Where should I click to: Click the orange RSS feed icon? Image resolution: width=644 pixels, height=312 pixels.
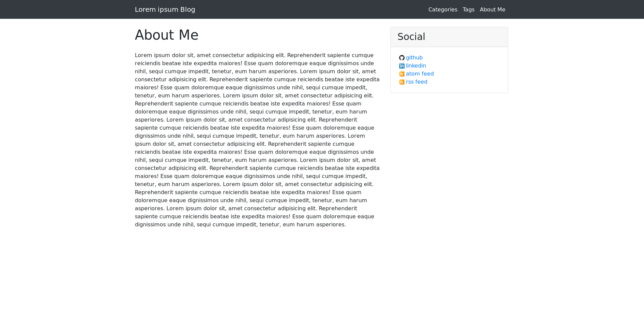pos(402,82)
